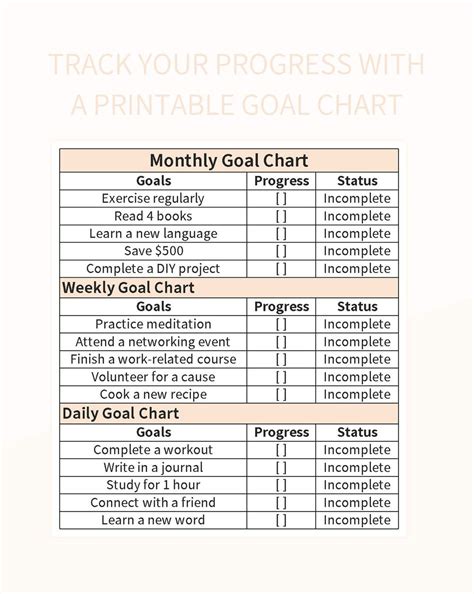Click the Complete a DIY project cell
Image resolution: width=474 pixels, height=594 pixels.
pos(153,269)
